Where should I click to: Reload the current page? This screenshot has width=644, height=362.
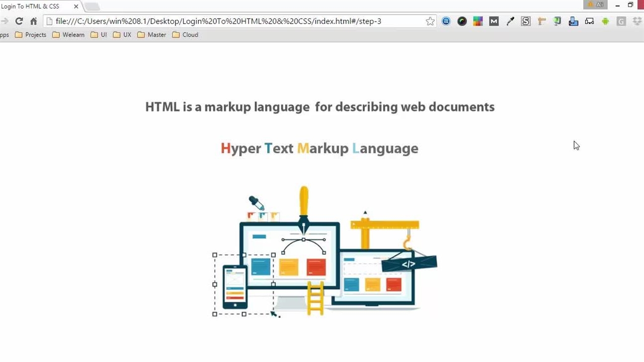point(19,21)
